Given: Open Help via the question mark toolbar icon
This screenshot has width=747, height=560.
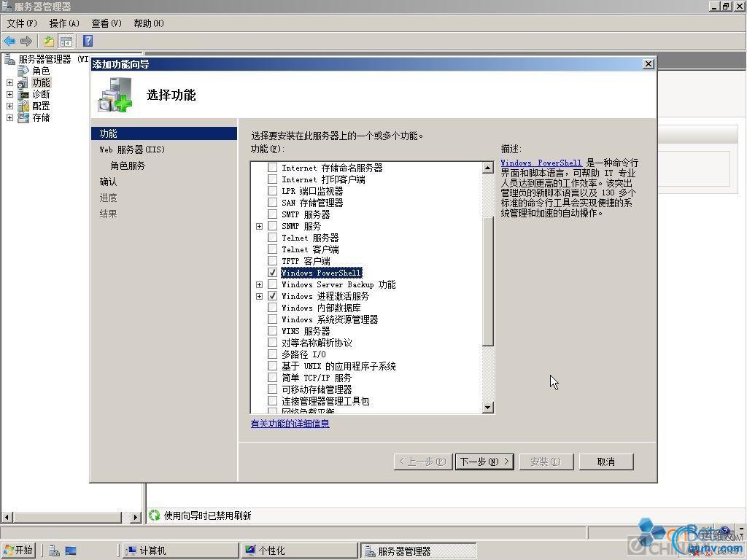Looking at the screenshot, I should (88, 41).
